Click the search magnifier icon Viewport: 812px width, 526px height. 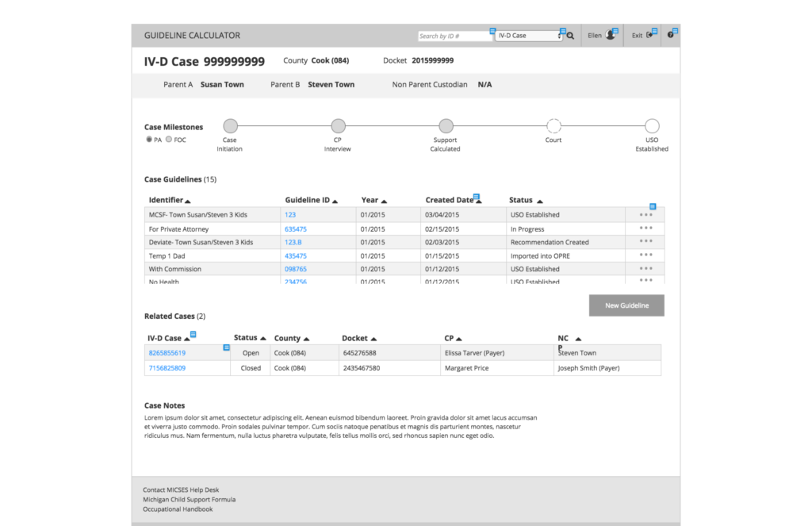571,35
